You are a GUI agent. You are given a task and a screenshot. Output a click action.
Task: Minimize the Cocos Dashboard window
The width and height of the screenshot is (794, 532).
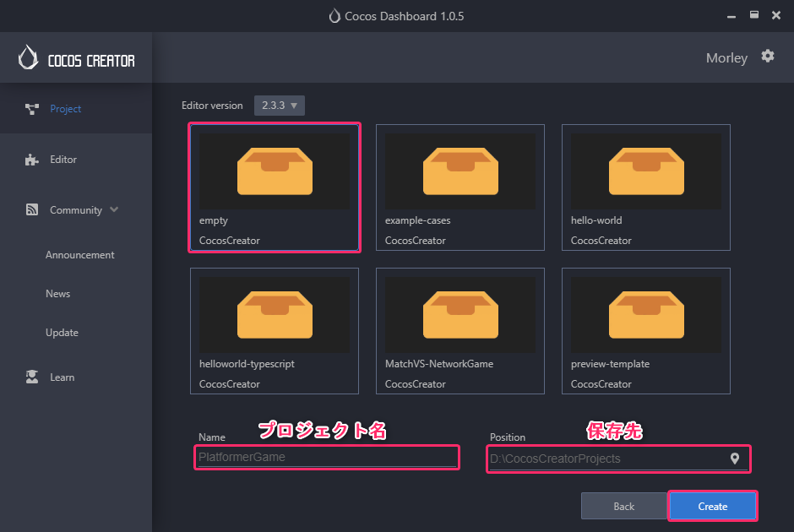[x=731, y=16]
